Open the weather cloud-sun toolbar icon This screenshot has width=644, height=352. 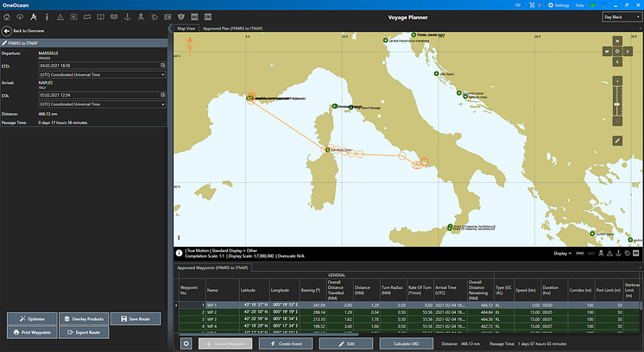click(x=155, y=16)
